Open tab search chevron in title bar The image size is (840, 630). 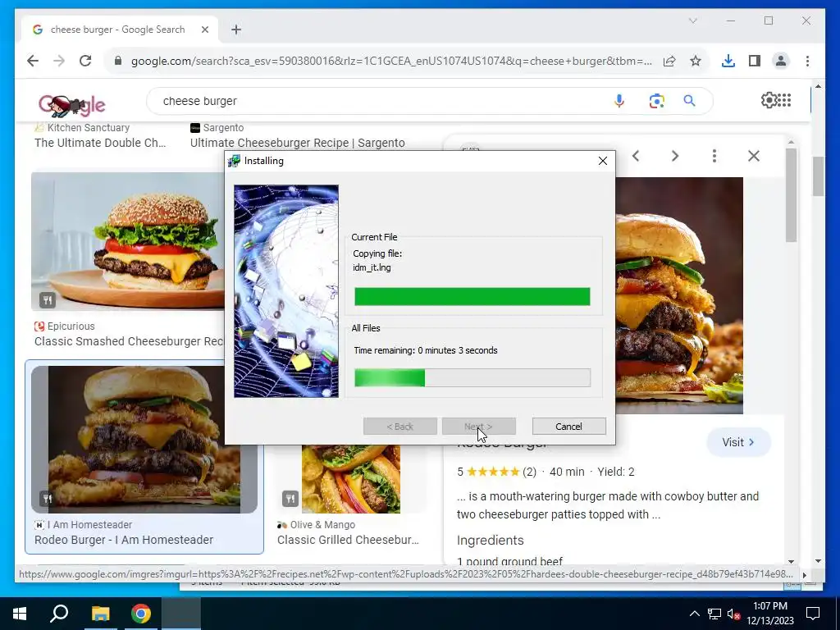[692, 21]
